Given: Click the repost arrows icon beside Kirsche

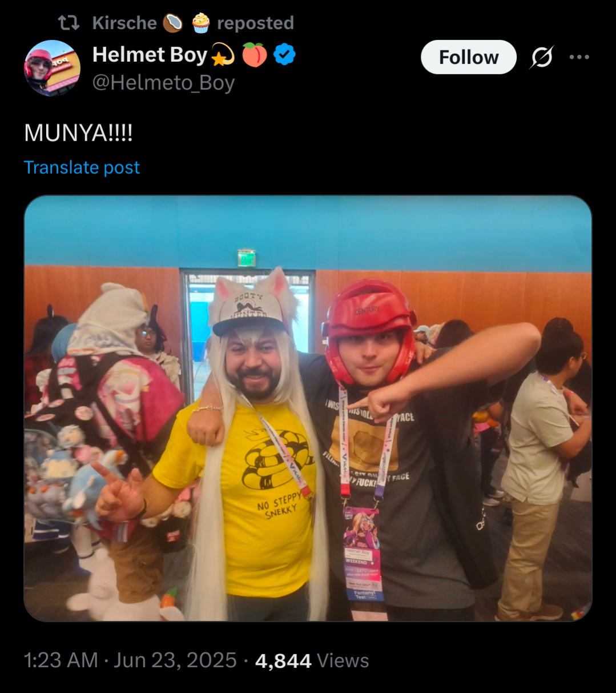Looking at the screenshot, I should pos(70,23).
